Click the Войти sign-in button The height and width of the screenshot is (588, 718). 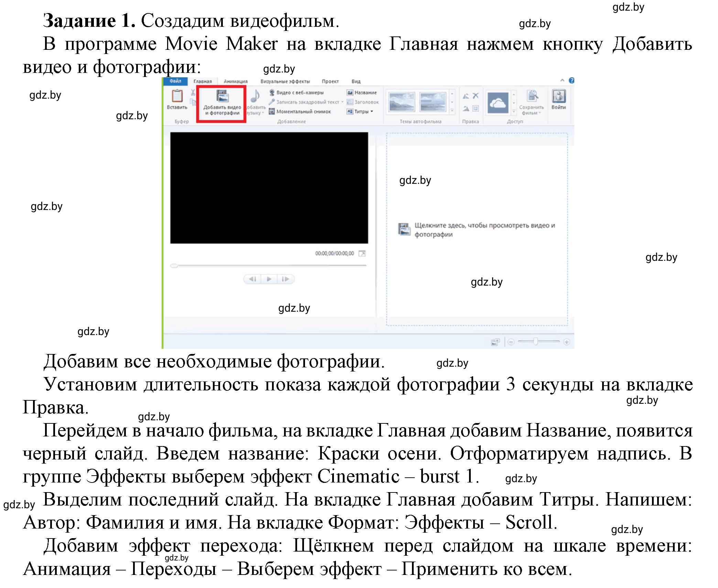558,99
